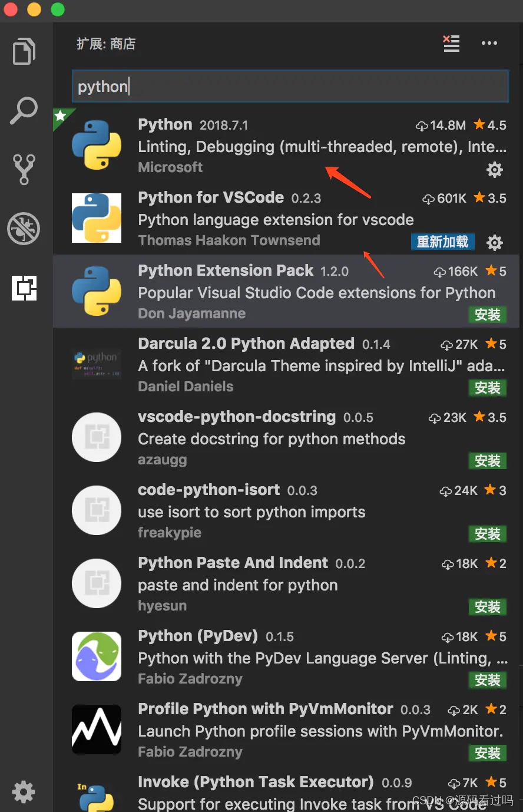Install Profile Python with PyVmMonitor
523x812 pixels.
pyautogui.click(x=488, y=753)
